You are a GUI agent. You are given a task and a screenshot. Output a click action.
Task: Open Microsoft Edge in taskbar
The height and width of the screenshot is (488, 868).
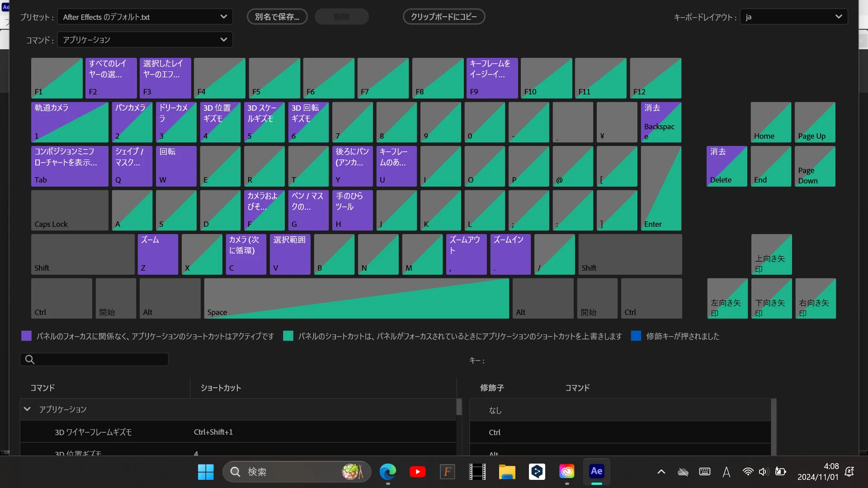[x=387, y=472]
